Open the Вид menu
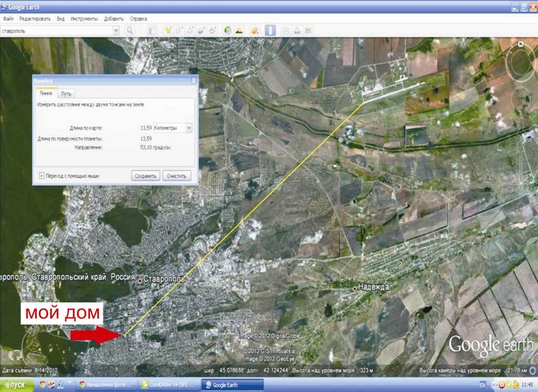This screenshot has width=538, height=392. [61, 18]
